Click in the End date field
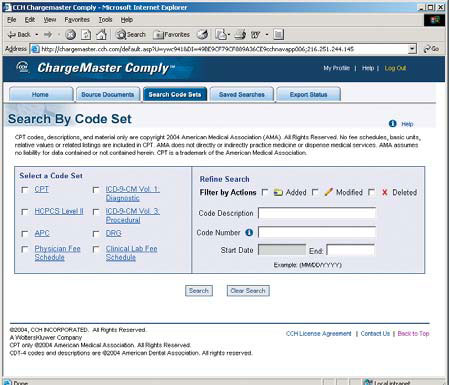Screen dimensions: 450x385 tap(350, 250)
